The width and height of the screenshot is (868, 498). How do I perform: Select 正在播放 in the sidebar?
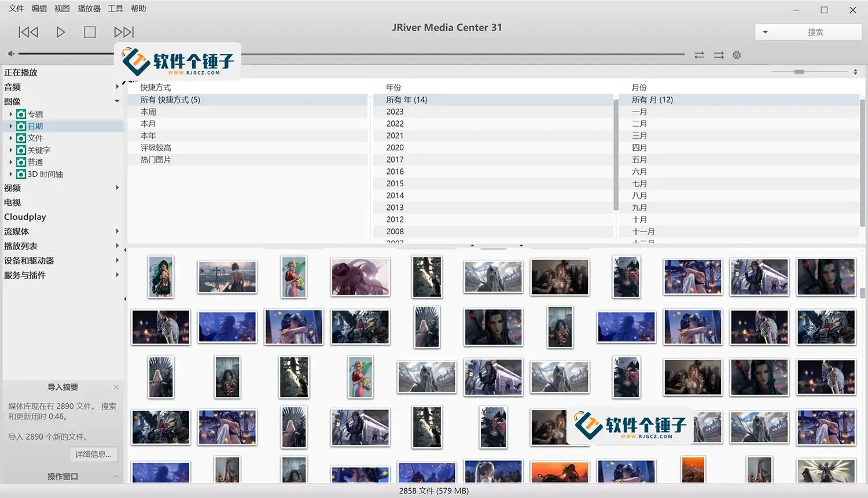coord(21,72)
